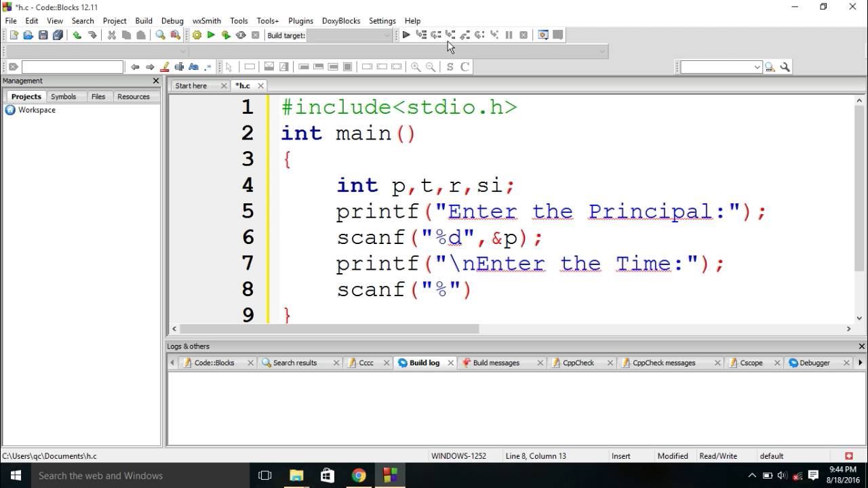Close the h.c editor tab

pyautogui.click(x=260, y=86)
